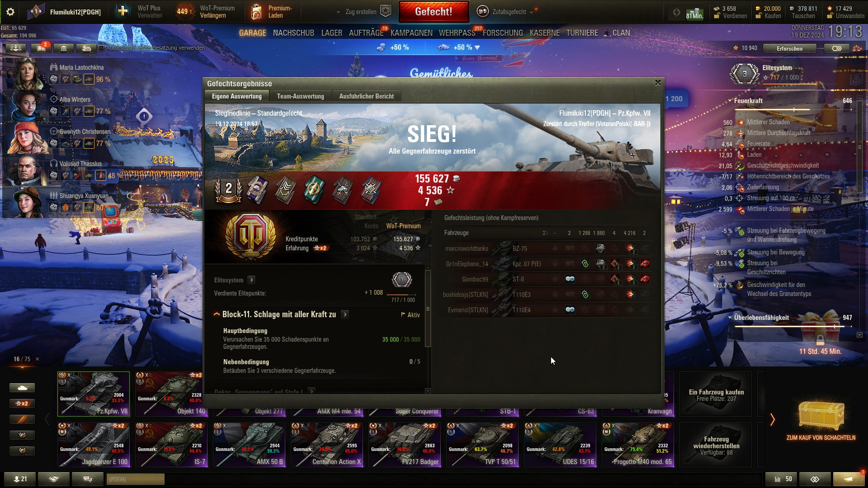
Task: Click the handshake referral icon in bottom bar
Action: point(54,479)
